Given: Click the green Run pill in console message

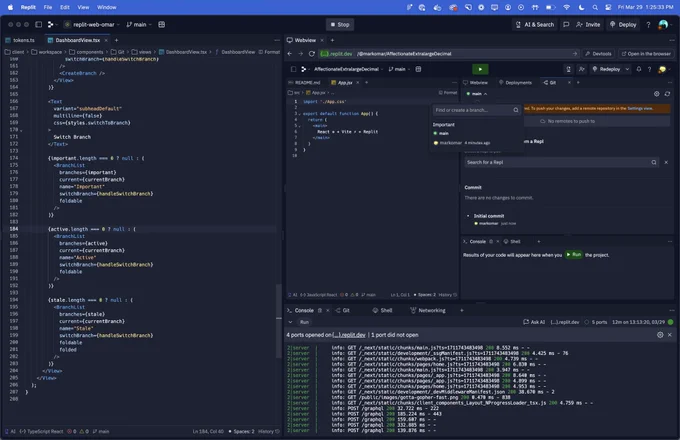Looking at the screenshot, I should tap(573, 255).
